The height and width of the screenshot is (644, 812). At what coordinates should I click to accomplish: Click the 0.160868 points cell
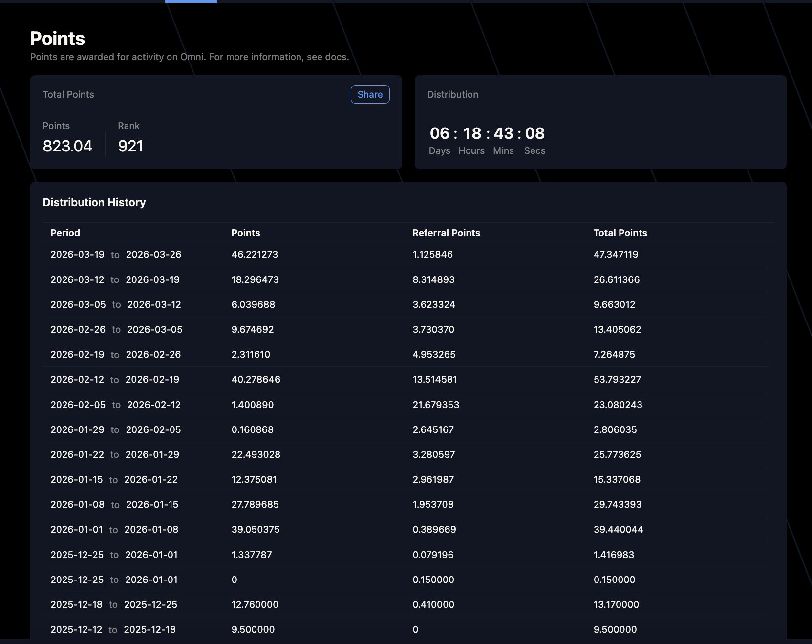[252, 430]
